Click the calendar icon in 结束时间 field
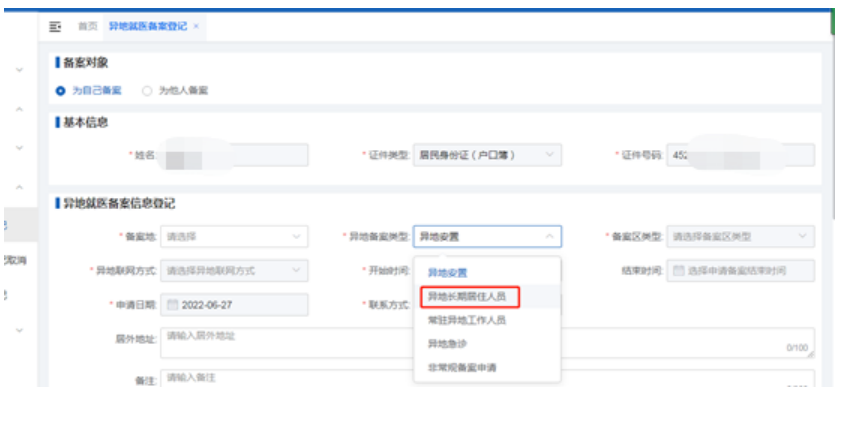Screen dimensions: 844x422 [x=678, y=271]
